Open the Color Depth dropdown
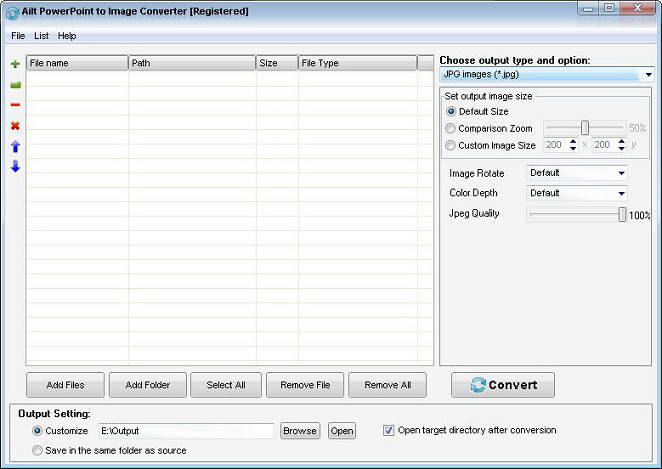This screenshot has width=662, height=469. coord(577,193)
